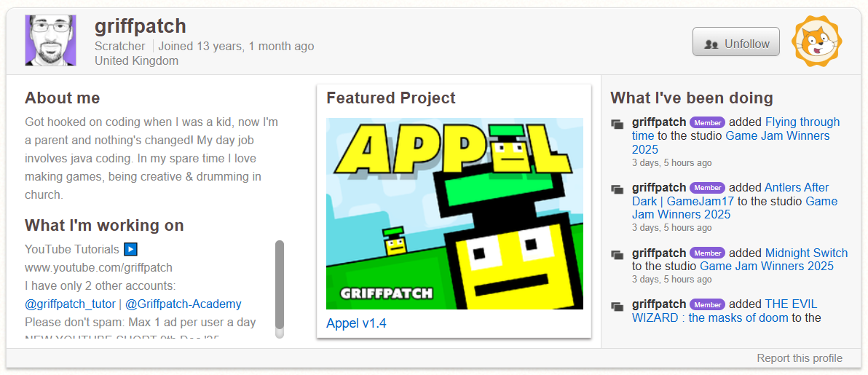Click the griffpatch username heading
The width and height of the screenshot is (868, 375).
(141, 26)
